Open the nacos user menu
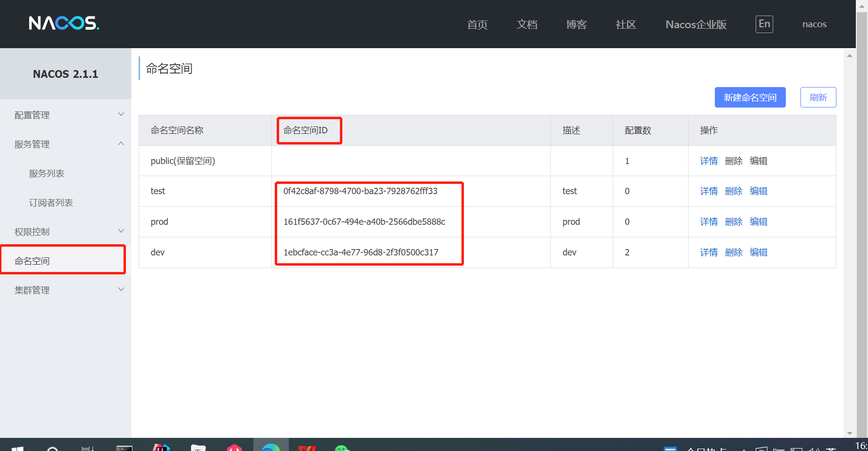The width and height of the screenshot is (868, 451). 814,24
